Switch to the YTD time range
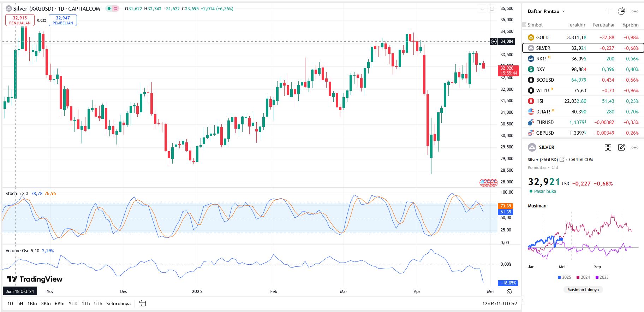This screenshot has height=312, width=644. (73, 304)
